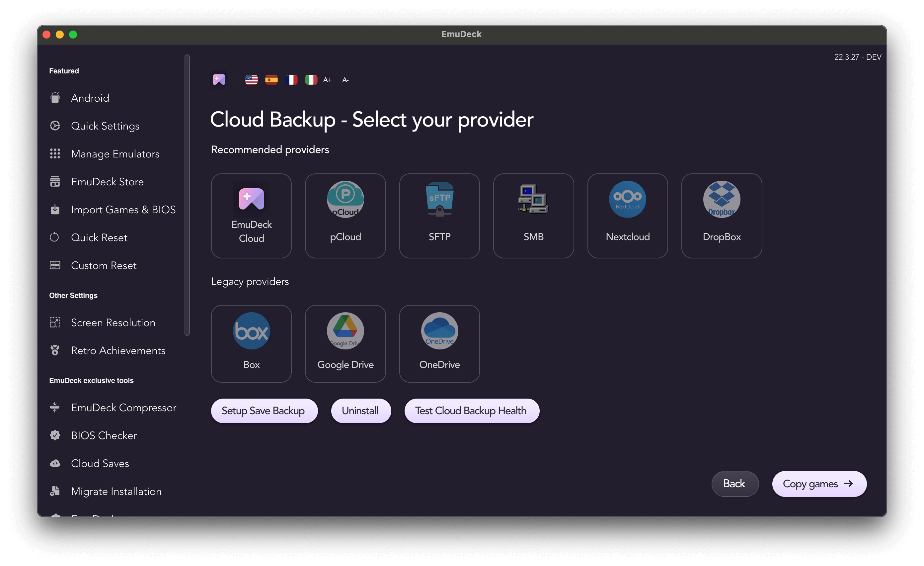Launch EmuDeck Compressor tool
924x566 pixels.
click(x=113, y=408)
